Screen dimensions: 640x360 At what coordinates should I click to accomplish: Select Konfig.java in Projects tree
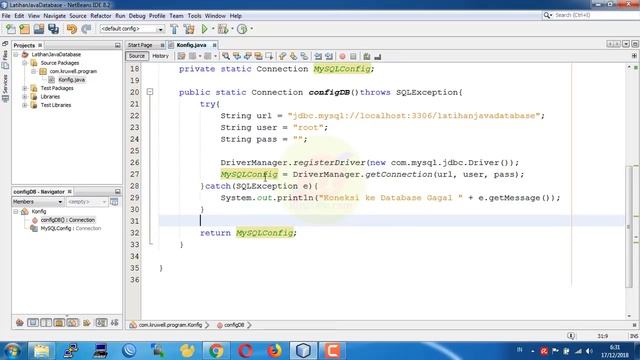coord(71,80)
